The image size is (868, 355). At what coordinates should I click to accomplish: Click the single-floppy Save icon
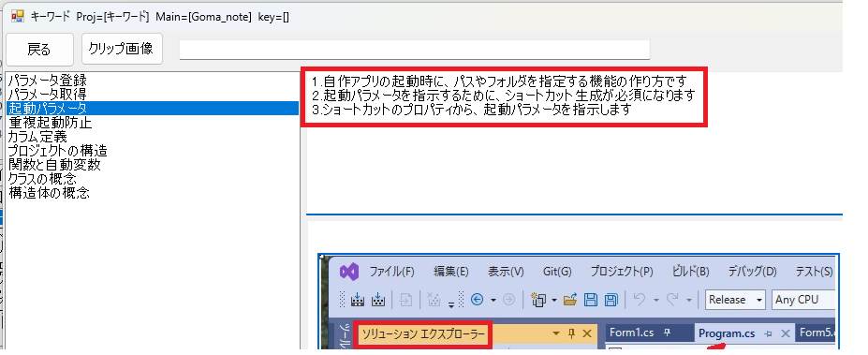point(591,300)
